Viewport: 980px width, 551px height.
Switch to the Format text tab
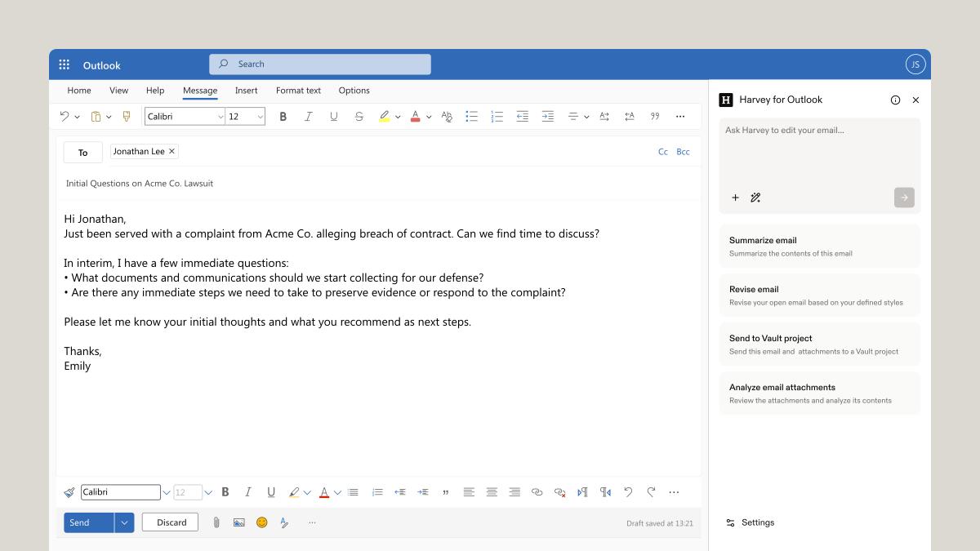point(298,91)
